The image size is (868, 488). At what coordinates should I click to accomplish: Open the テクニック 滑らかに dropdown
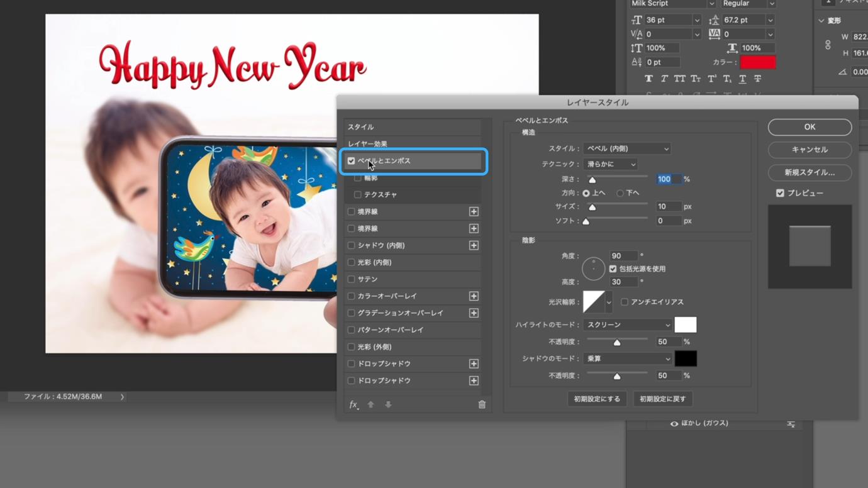(x=610, y=164)
